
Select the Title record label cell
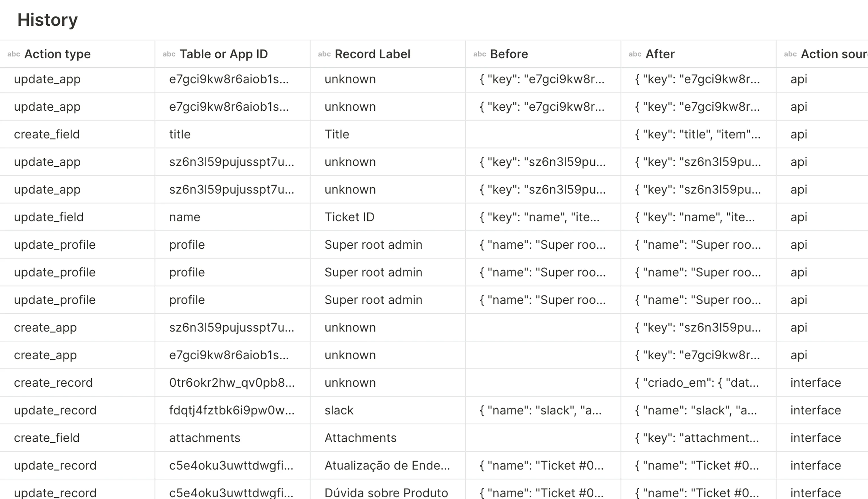pyautogui.click(x=337, y=134)
